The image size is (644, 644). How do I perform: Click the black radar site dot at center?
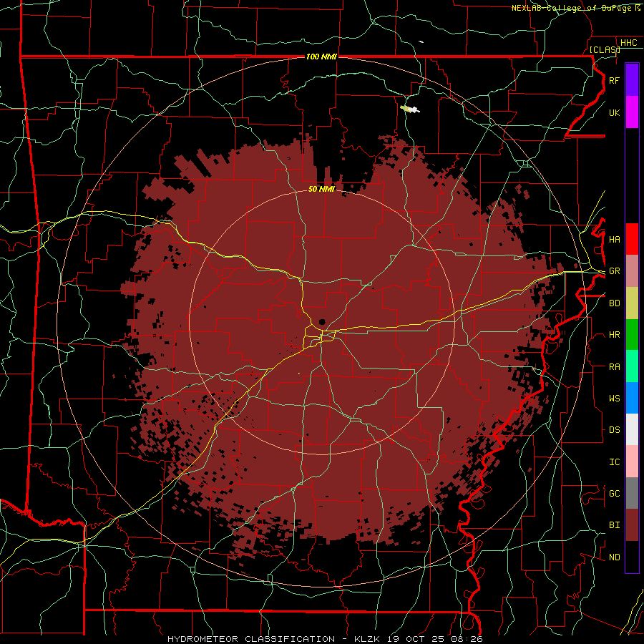(x=322, y=322)
